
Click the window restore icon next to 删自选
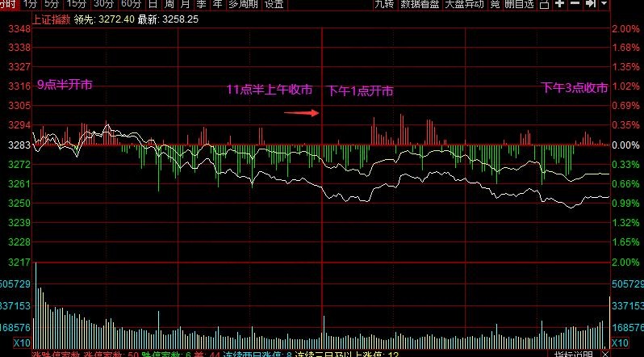[x=543, y=5]
